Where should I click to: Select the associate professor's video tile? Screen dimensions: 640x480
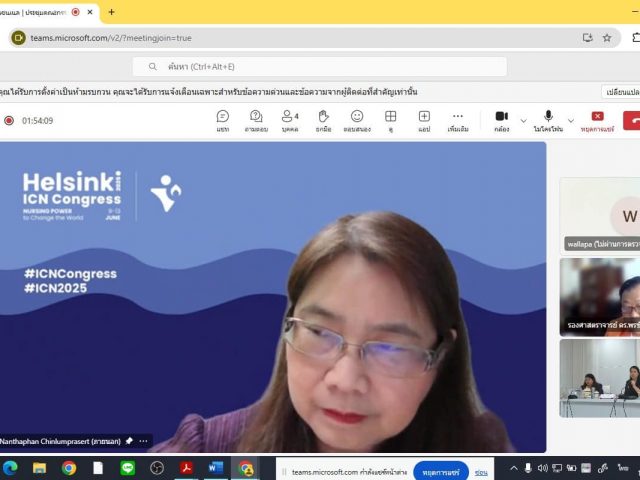(x=600, y=297)
